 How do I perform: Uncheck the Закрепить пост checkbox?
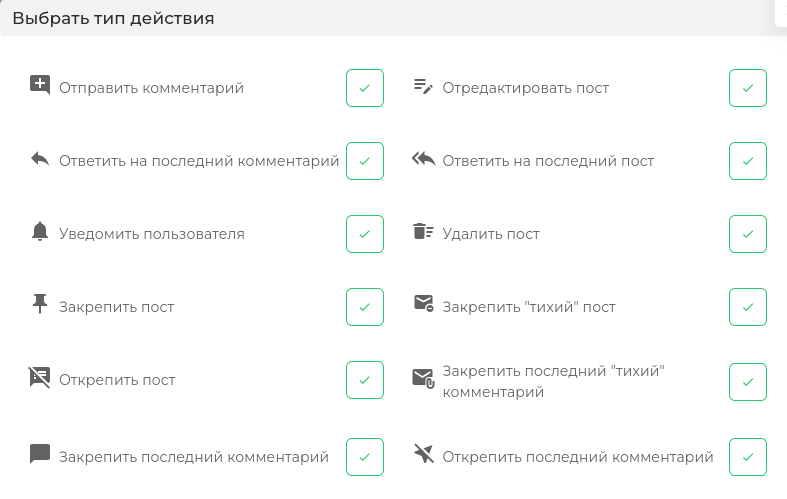tap(365, 307)
